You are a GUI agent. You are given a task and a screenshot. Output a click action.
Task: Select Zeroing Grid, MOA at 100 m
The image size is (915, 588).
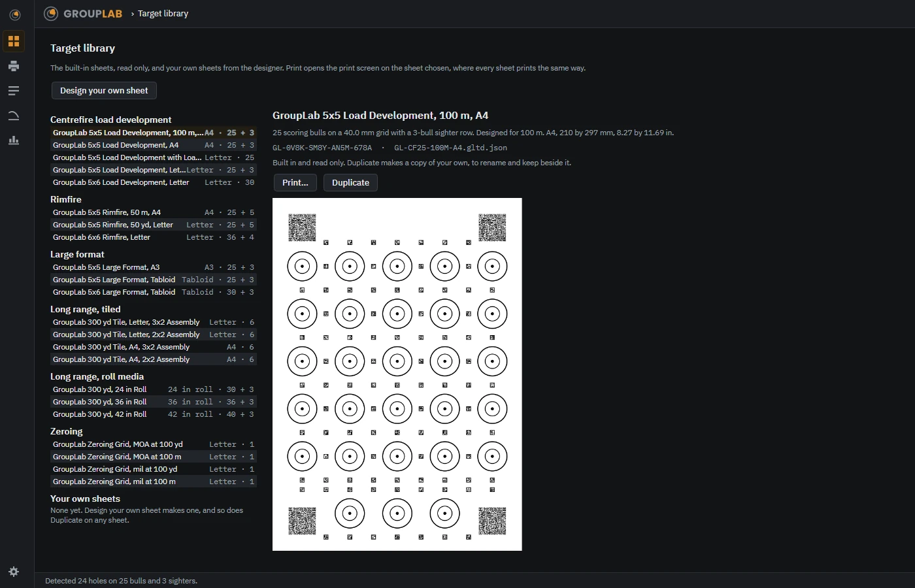(x=154, y=457)
